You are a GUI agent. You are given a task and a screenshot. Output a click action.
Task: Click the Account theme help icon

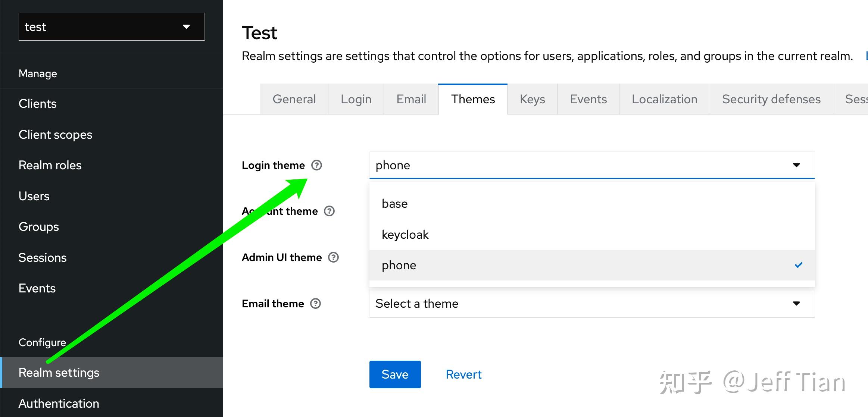pos(329,211)
